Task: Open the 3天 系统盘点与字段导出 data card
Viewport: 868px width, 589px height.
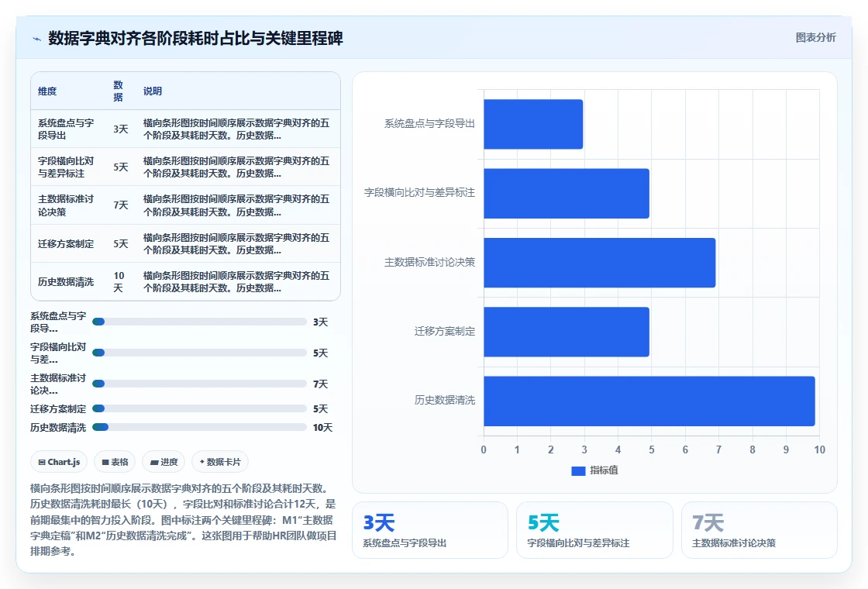Action: pyautogui.click(x=429, y=530)
